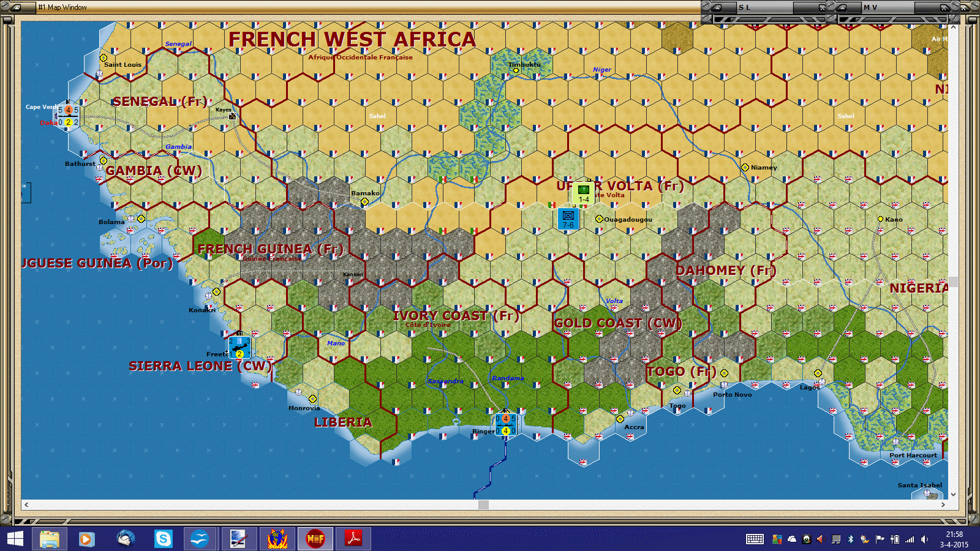Click the DAHOMEY (Fr) territory label
980x551 pixels.
[726, 270]
